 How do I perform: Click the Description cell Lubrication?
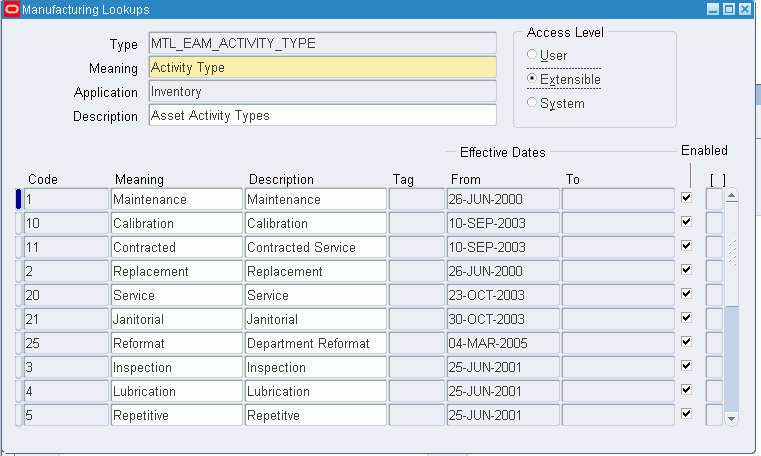(x=316, y=391)
